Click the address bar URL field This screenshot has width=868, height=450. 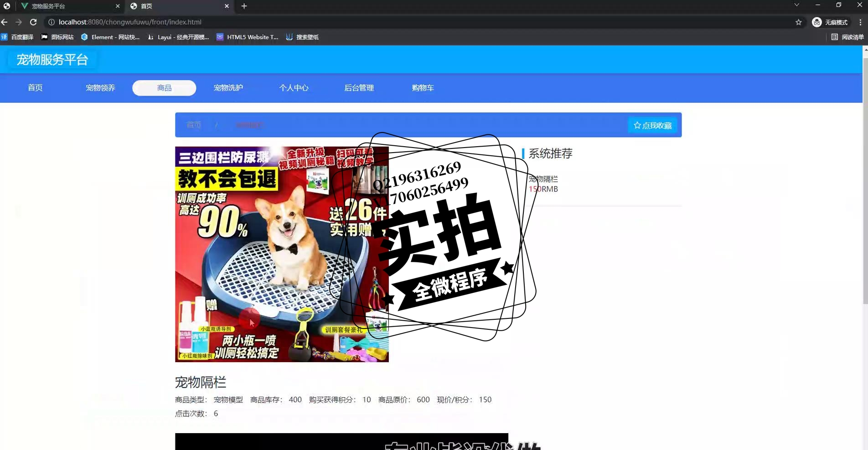pos(424,22)
